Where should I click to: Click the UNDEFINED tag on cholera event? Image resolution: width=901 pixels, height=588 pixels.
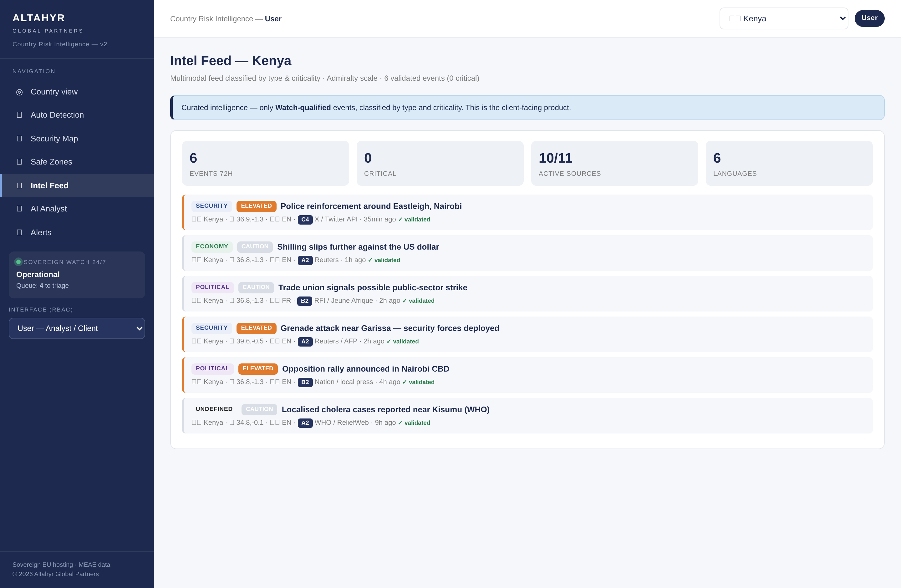click(214, 409)
